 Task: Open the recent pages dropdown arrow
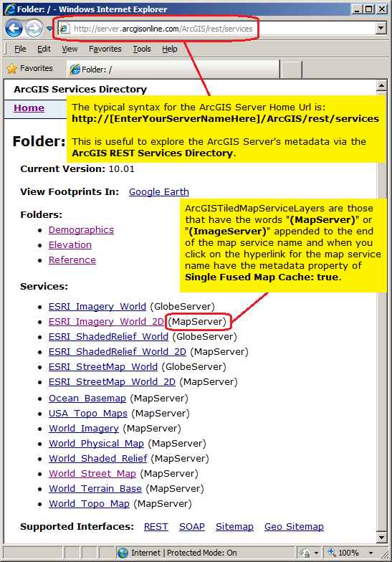pos(49,29)
